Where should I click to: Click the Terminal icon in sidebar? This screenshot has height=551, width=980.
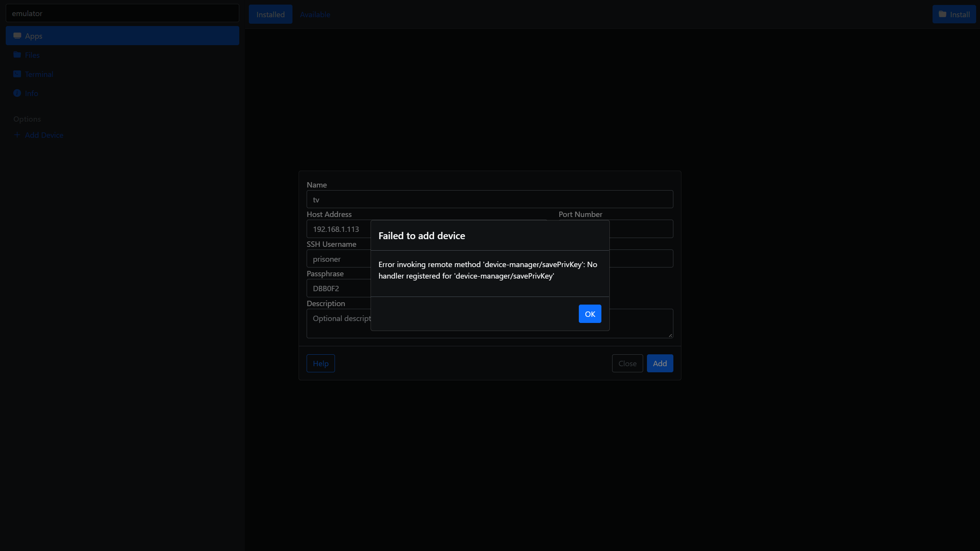click(17, 74)
